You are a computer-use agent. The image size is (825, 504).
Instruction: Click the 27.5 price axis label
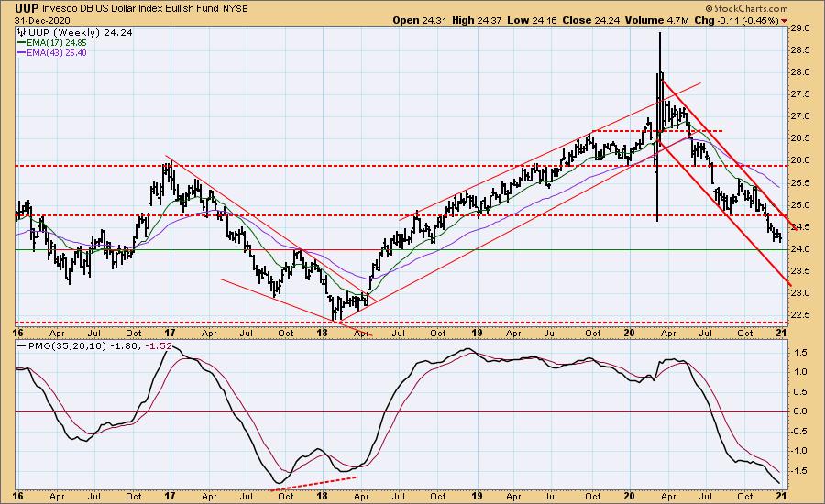[x=799, y=94]
